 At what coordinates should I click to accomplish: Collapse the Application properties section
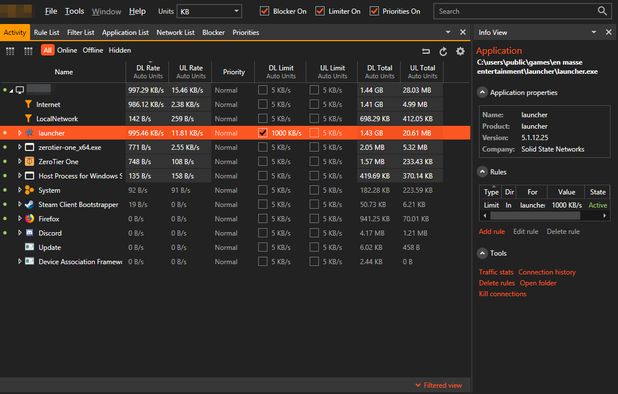pos(482,93)
